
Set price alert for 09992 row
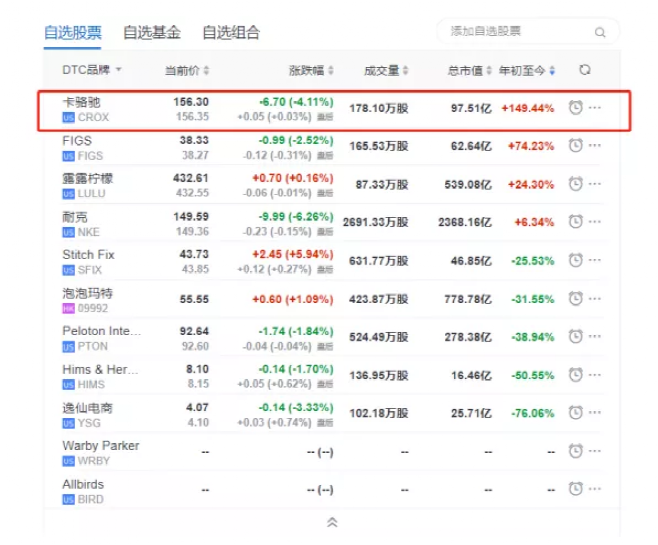[575, 299]
